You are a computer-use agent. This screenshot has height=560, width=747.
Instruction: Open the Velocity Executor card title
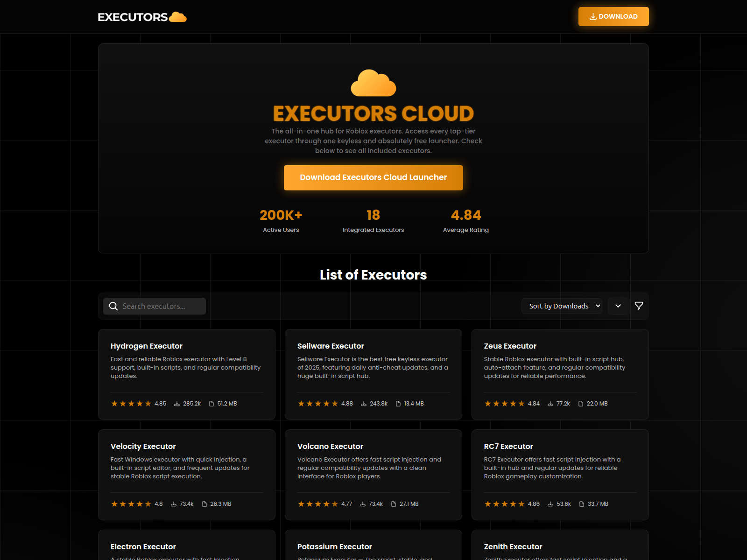[x=143, y=447]
